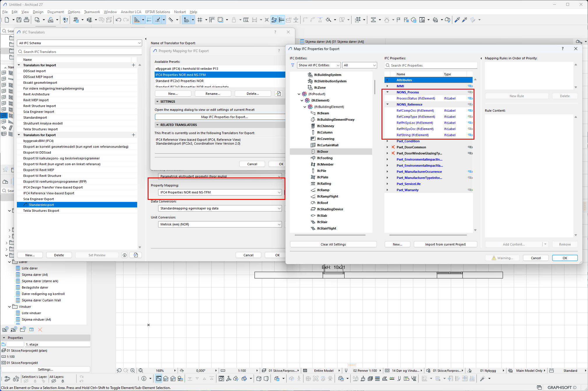This screenshot has width=588, height=391.
Task: Open the Teamwork menu
Action: (x=92, y=12)
